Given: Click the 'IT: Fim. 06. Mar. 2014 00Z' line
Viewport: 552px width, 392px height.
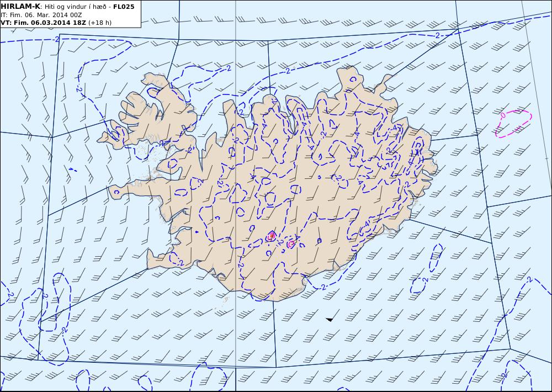Looking at the screenshot, I should (x=41, y=15).
